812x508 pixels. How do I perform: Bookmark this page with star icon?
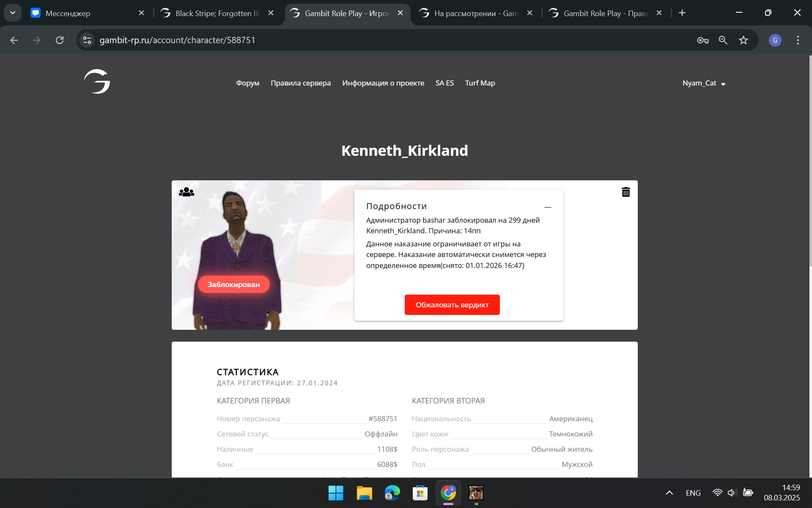[743, 40]
